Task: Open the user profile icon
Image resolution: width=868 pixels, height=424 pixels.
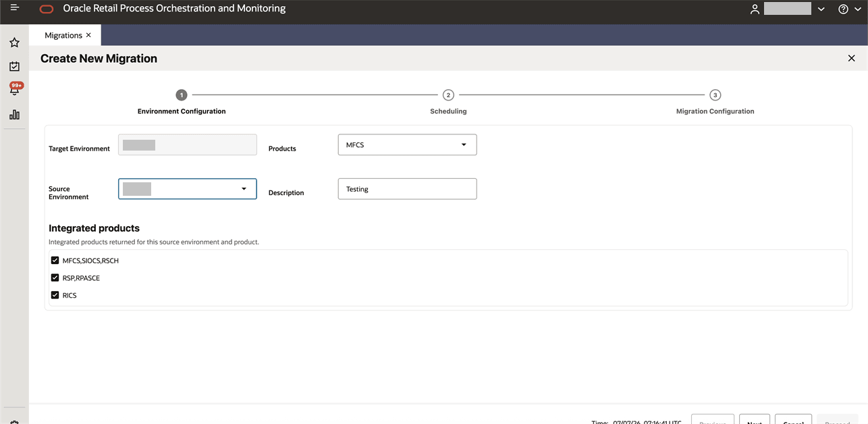Action: coord(755,9)
